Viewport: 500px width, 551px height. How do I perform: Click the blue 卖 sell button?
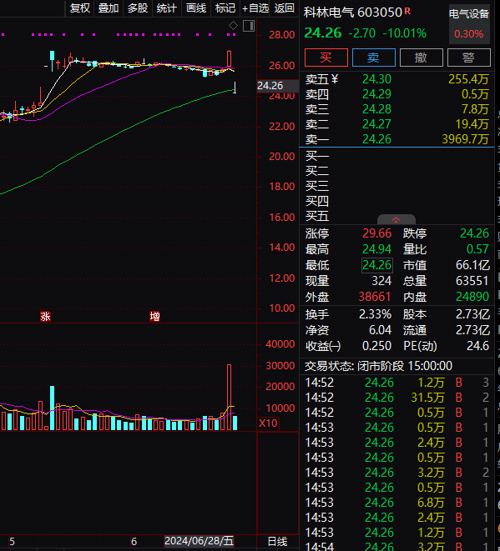pyautogui.click(x=374, y=58)
